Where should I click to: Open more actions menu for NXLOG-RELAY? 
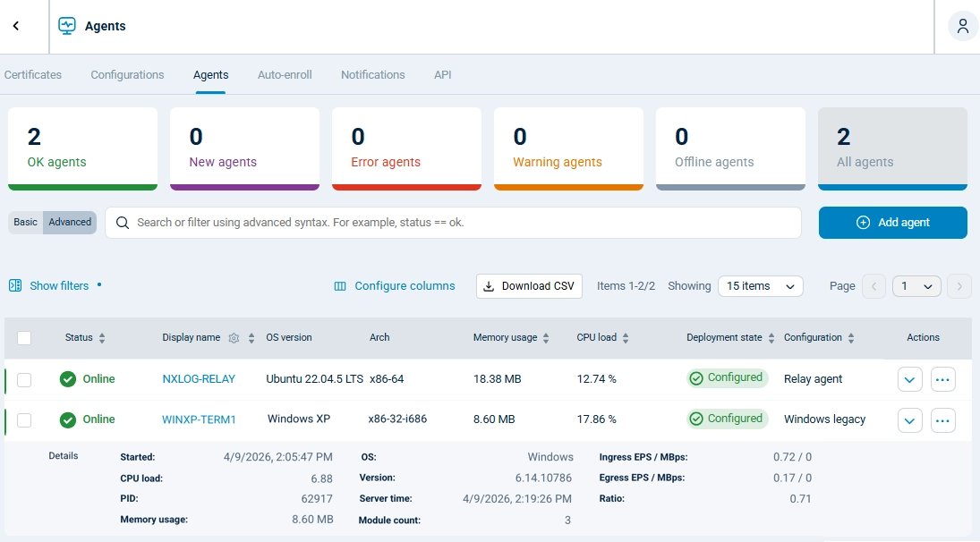942,379
